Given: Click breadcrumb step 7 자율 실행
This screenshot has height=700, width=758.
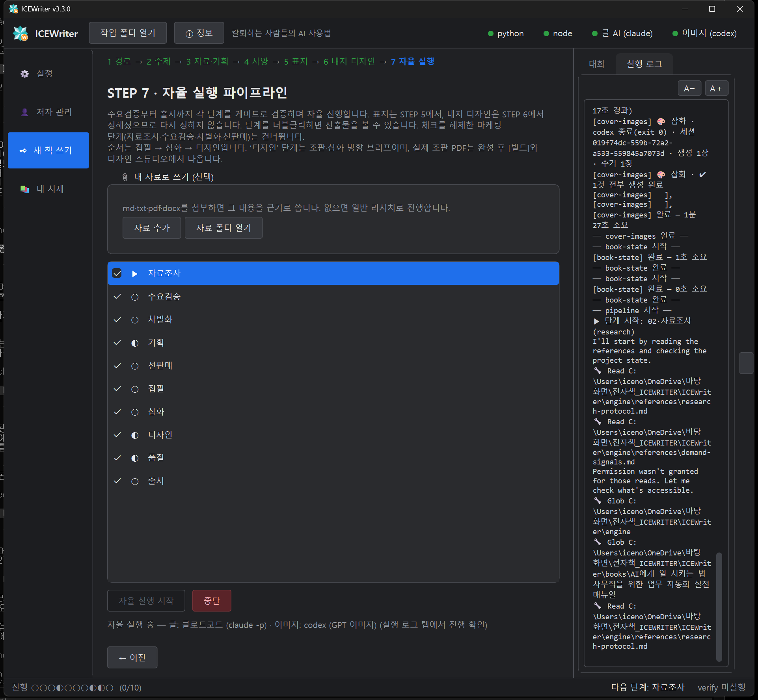Looking at the screenshot, I should [x=412, y=61].
